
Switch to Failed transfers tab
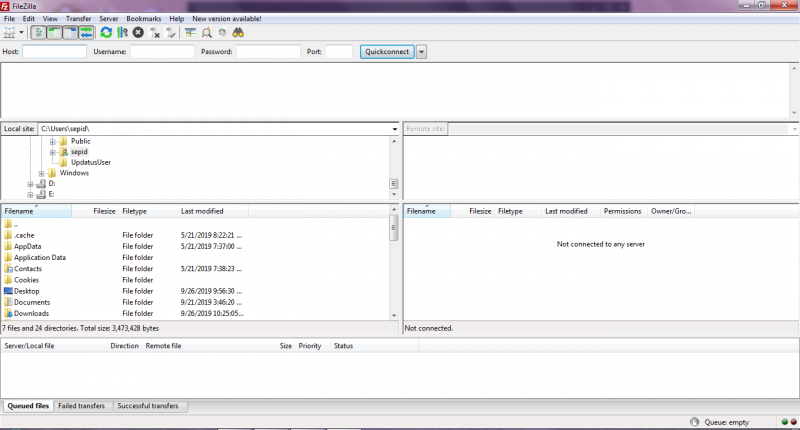point(82,406)
